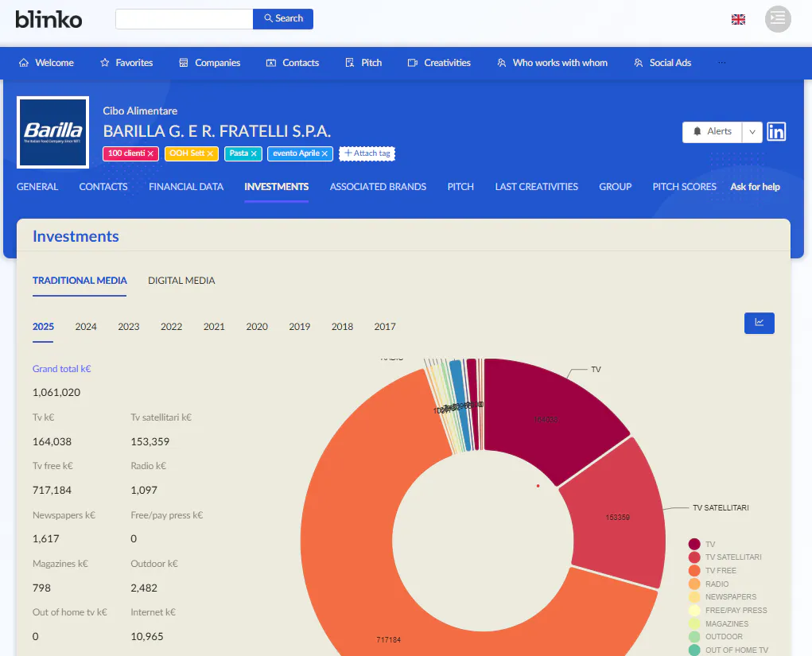The height and width of the screenshot is (656, 812).
Task: Open Contacts in the top navigation bar
Action: (293, 63)
